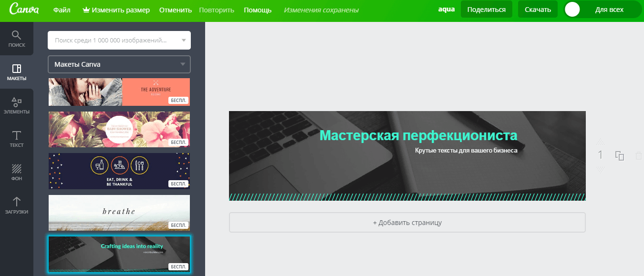Open the Фон background panel

tap(17, 172)
